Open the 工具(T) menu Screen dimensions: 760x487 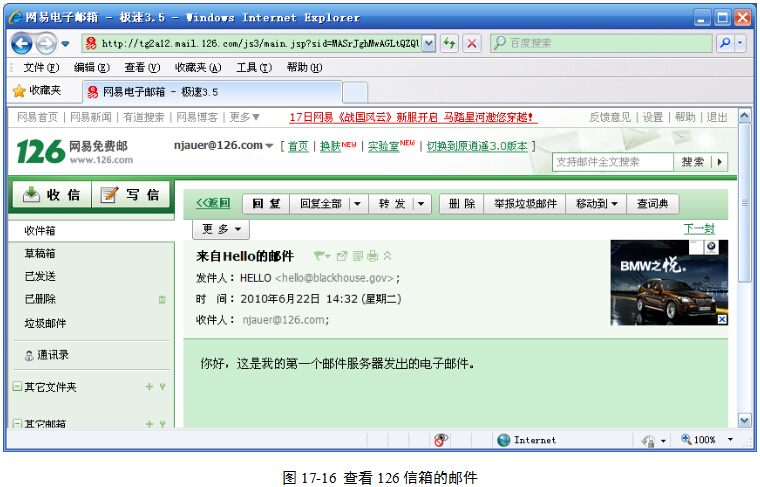[254, 67]
